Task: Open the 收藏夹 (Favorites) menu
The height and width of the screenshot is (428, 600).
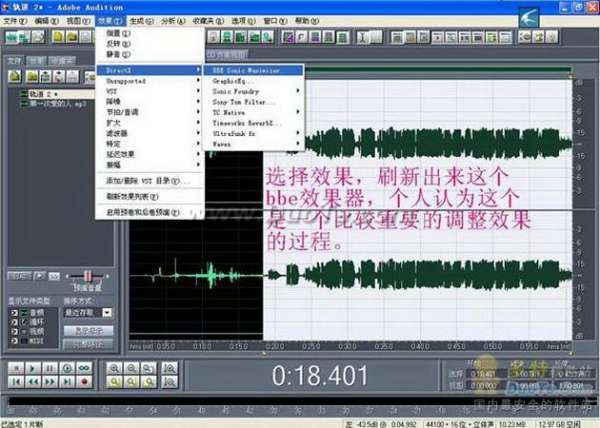Action: click(208, 21)
